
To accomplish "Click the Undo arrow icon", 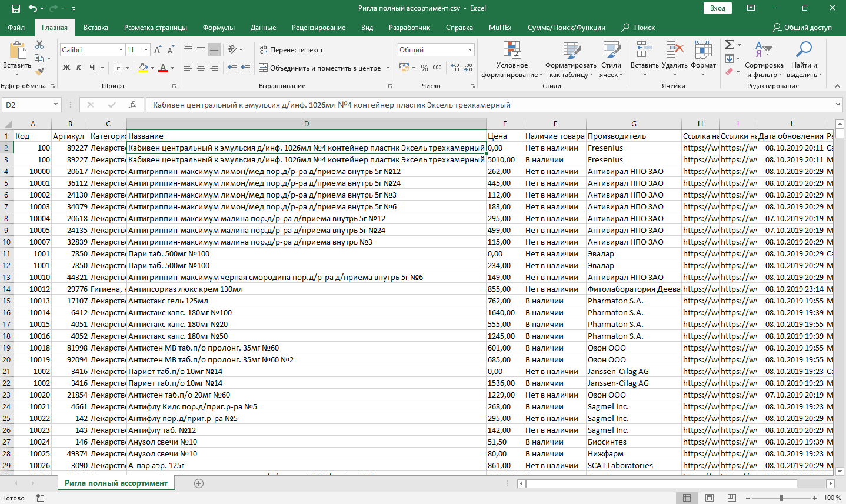I will click(x=33, y=8).
